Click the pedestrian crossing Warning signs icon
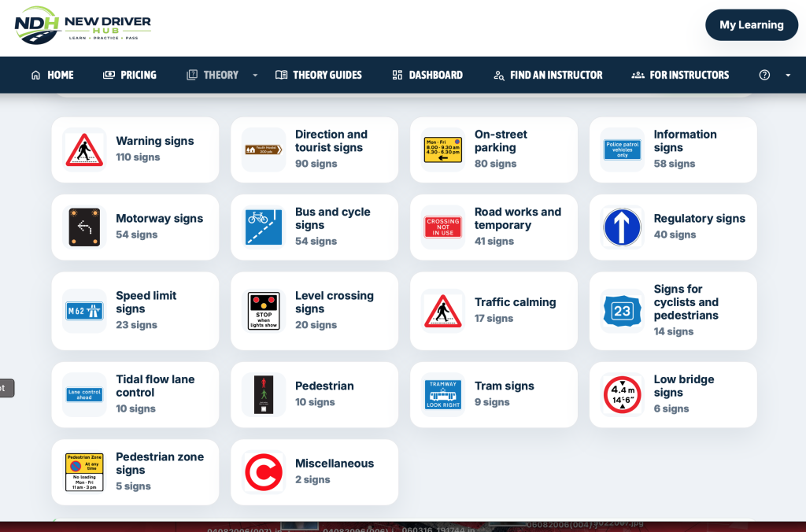 (84, 150)
